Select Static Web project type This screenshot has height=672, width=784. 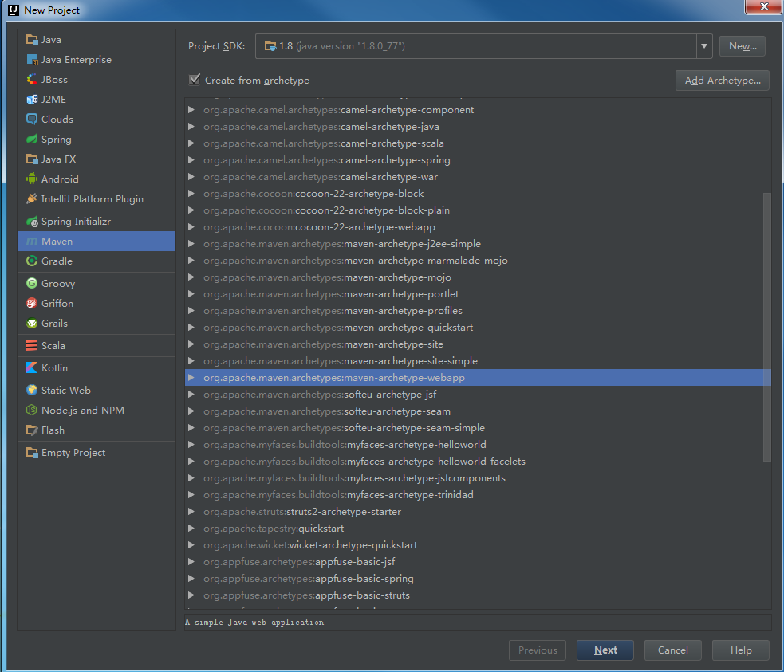click(x=96, y=391)
